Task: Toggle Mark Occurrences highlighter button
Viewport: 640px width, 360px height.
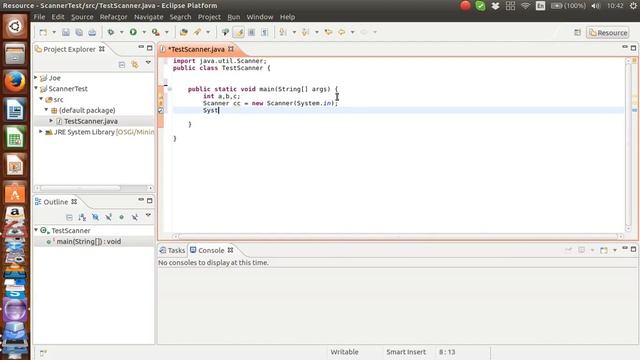Action: tap(239, 32)
